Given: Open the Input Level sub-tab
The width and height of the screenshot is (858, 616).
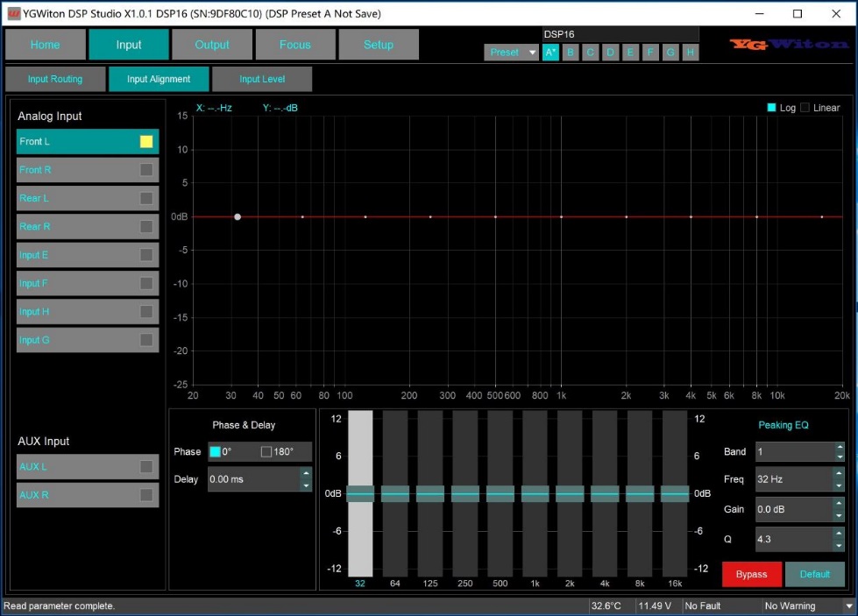Looking at the screenshot, I should pyautogui.click(x=262, y=79).
